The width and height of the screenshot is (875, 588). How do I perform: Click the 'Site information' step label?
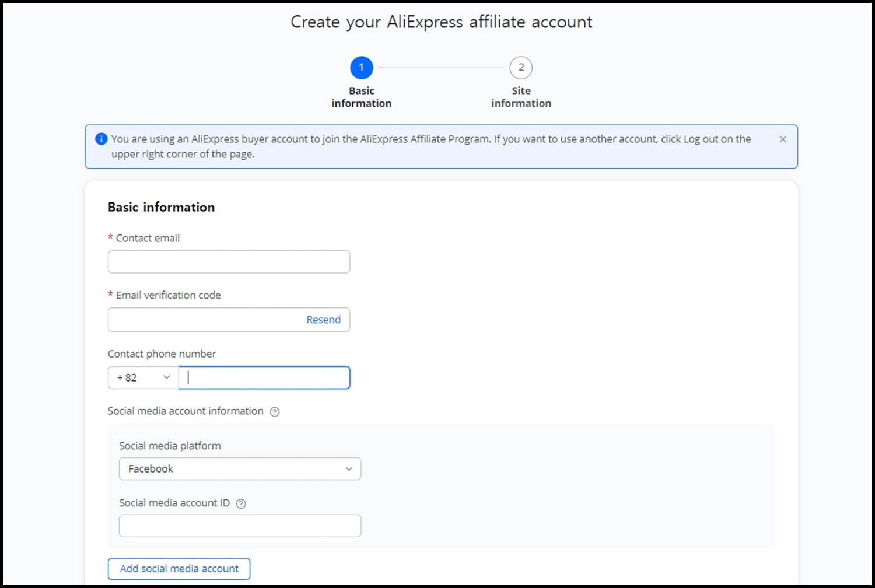point(521,97)
